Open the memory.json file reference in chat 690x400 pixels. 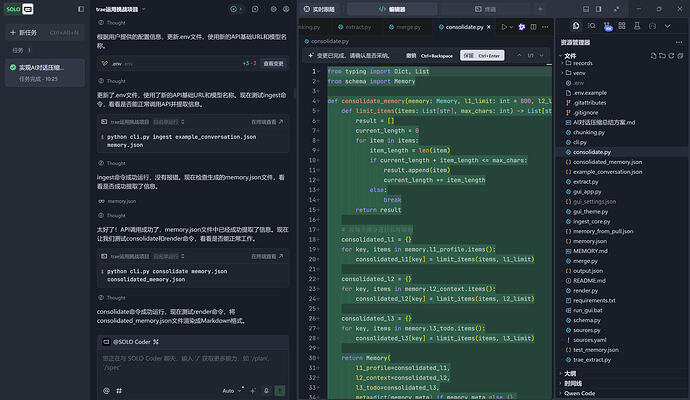tap(117, 201)
